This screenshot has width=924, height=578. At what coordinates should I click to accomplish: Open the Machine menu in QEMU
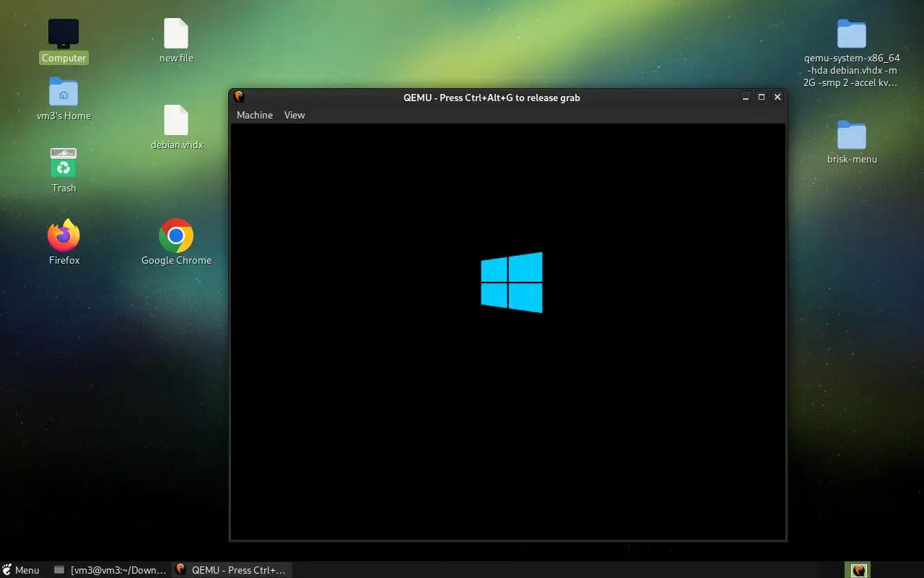pyautogui.click(x=254, y=115)
